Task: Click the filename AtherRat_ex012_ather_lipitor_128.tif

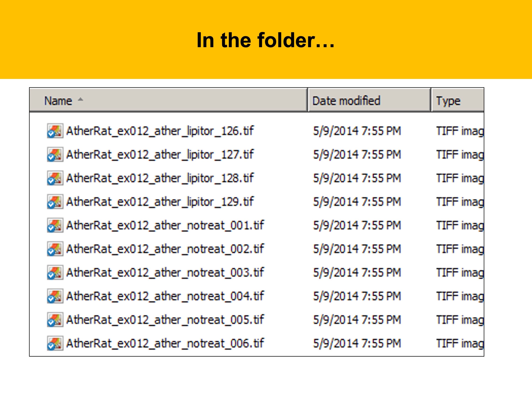Action: 160,178
